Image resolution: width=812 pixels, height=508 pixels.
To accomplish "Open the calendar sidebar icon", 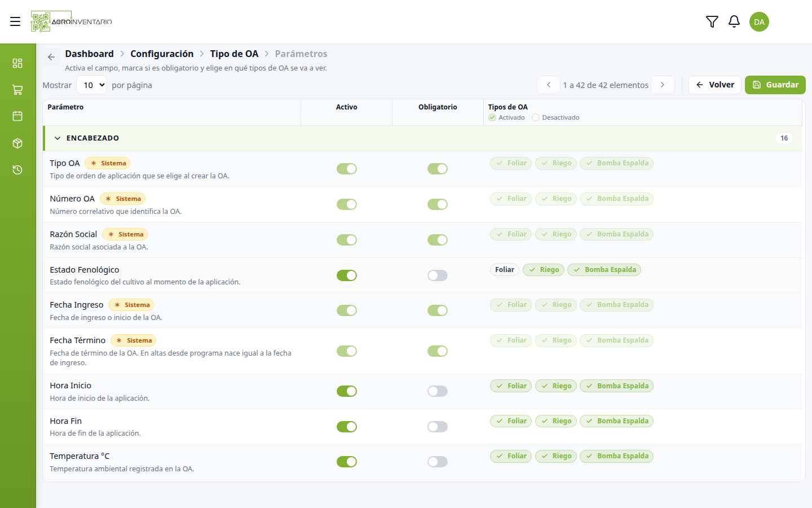I will tap(17, 116).
